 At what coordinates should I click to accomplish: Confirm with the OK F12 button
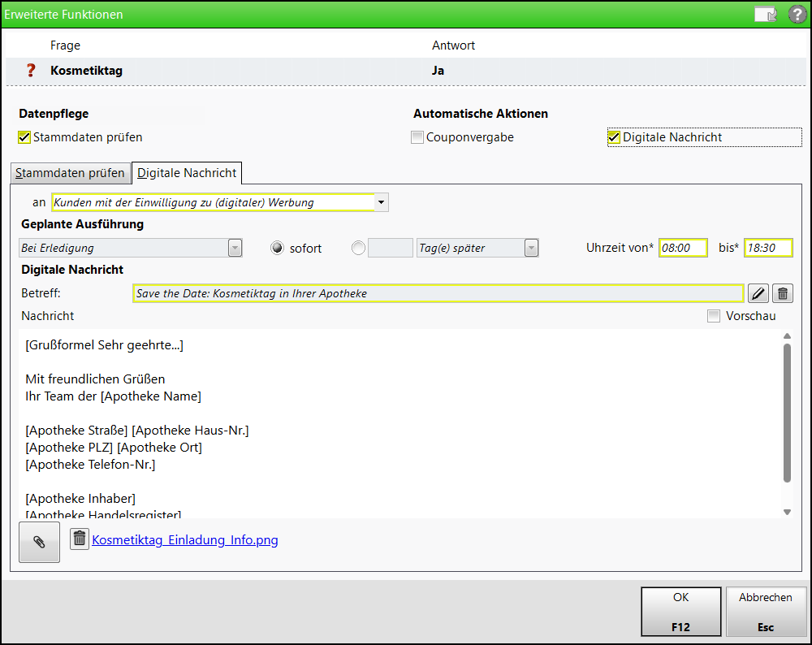(x=680, y=611)
